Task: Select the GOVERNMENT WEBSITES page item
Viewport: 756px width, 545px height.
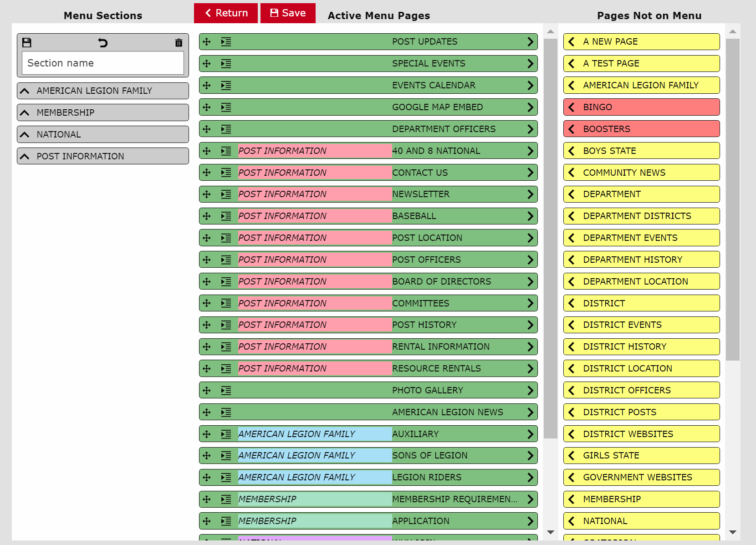Action: point(642,478)
